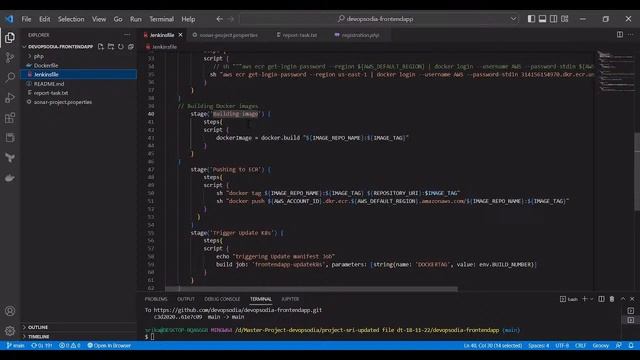640x360 pixels.
Task: Close the terminal panel
Action: [x=632, y=299]
